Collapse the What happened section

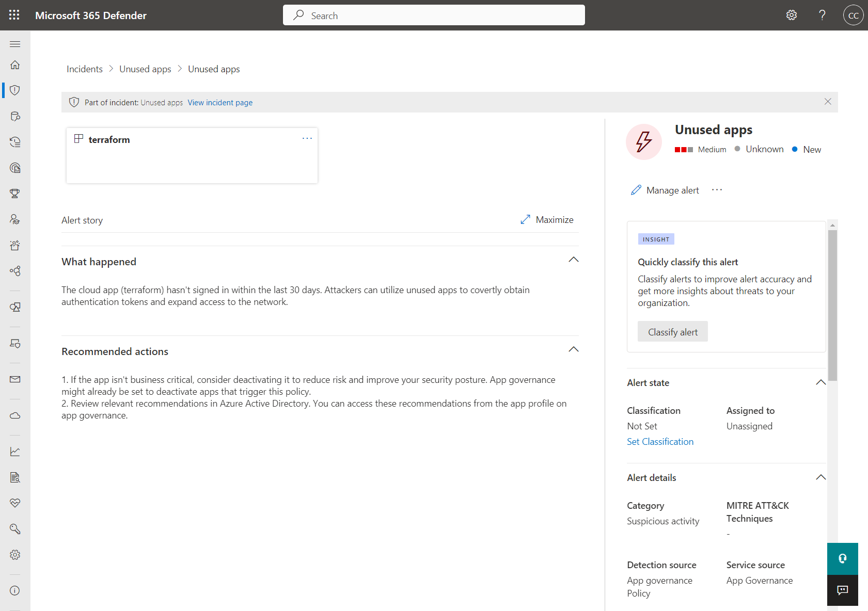(573, 260)
